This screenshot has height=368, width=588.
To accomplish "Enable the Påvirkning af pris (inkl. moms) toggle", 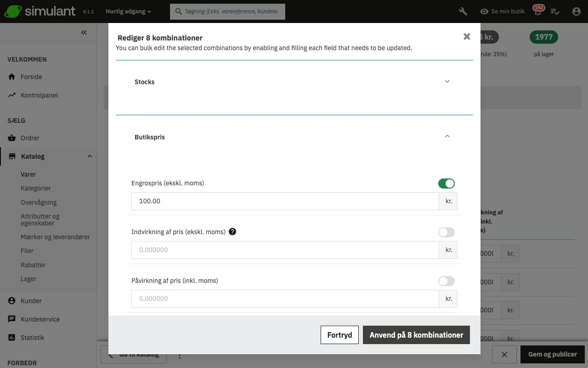I will click(446, 281).
